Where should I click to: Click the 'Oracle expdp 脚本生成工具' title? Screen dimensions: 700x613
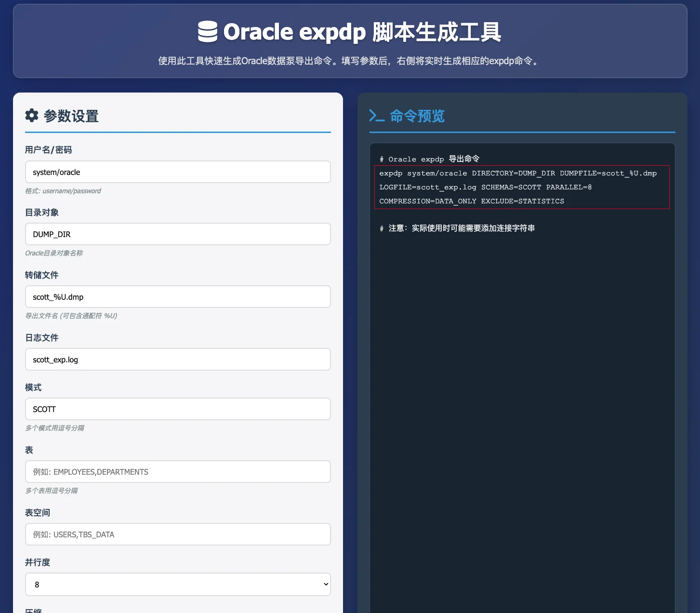(x=362, y=32)
